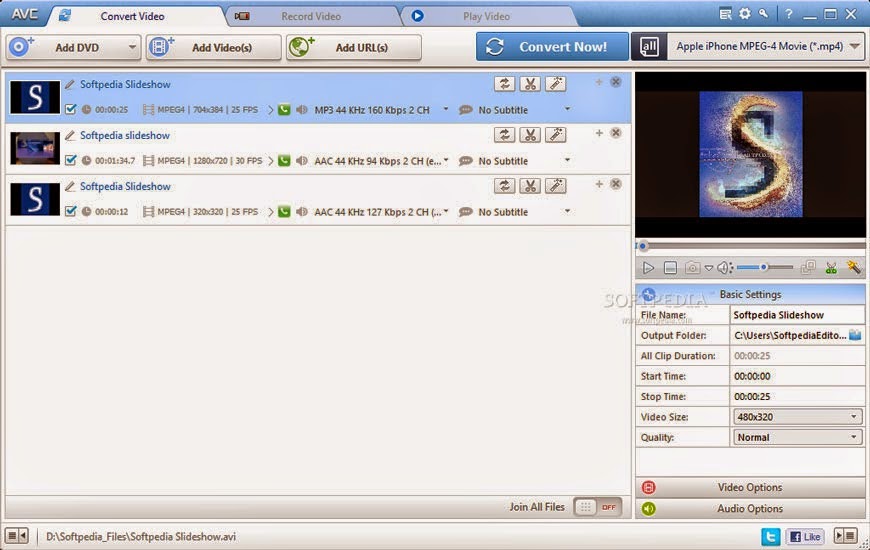The width and height of the screenshot is (870, 550).
Task: Click the loop/refresh icon on the 1280x720 video row
Action: 504,135
